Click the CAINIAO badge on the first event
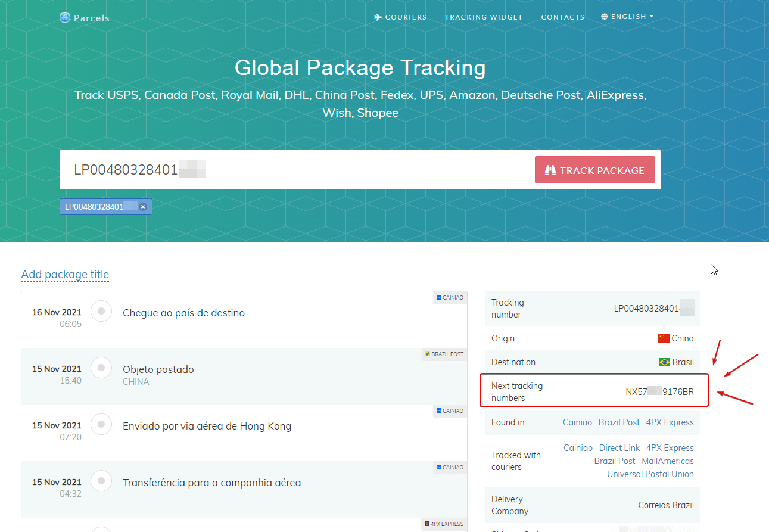Viewport: 769px width, 532px height. pyautogui.click(x=450, y=297)
